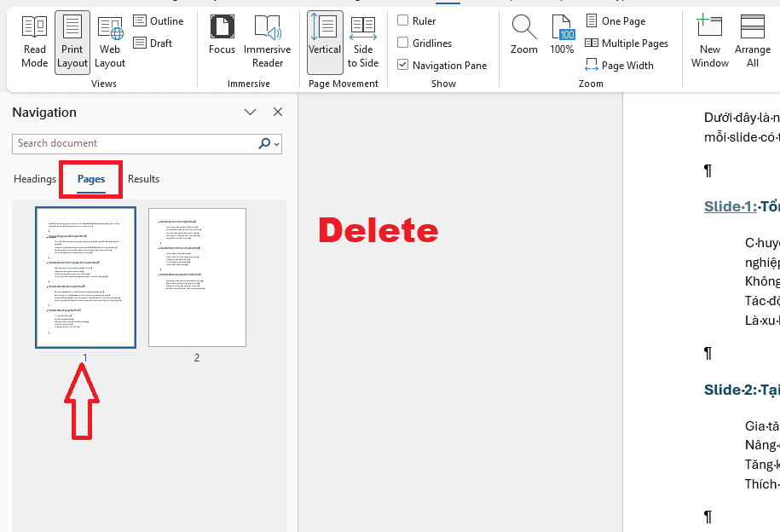Select the Pages tab
Screen dimensions: 780x532
[x=91, y=179]
